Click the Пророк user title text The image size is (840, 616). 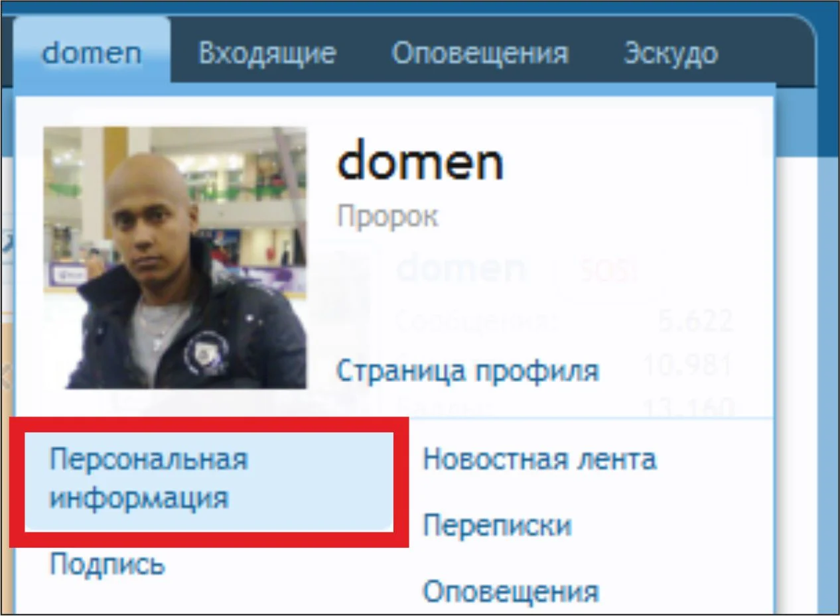pyautogui.click(x=387, y=217)
